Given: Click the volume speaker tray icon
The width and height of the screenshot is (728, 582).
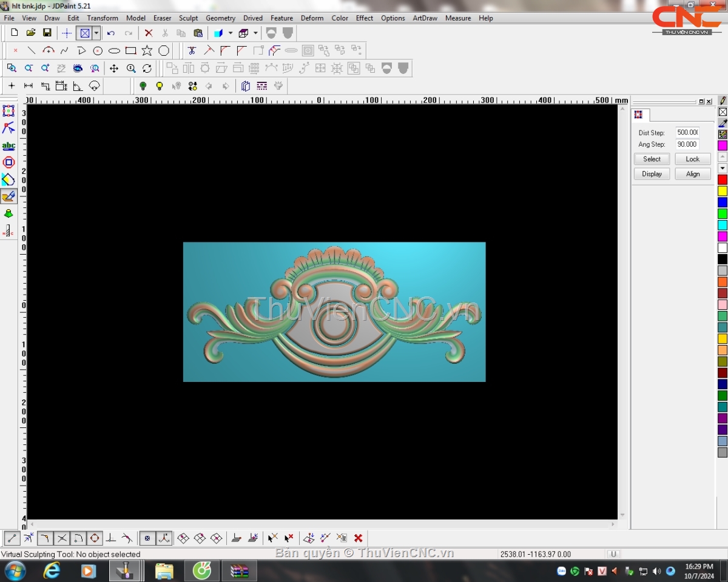Looking at the screenshot, I should [656, 571].
